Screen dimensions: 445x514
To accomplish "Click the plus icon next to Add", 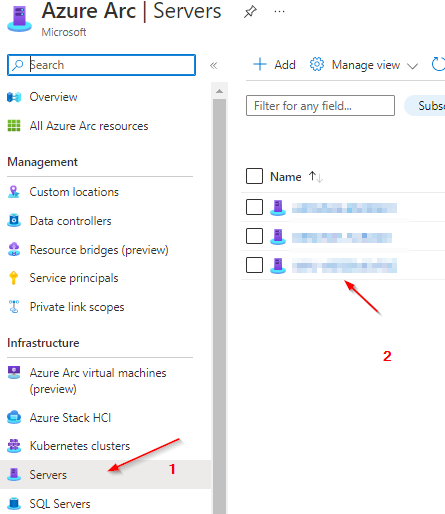I will (x=260, y=64).
